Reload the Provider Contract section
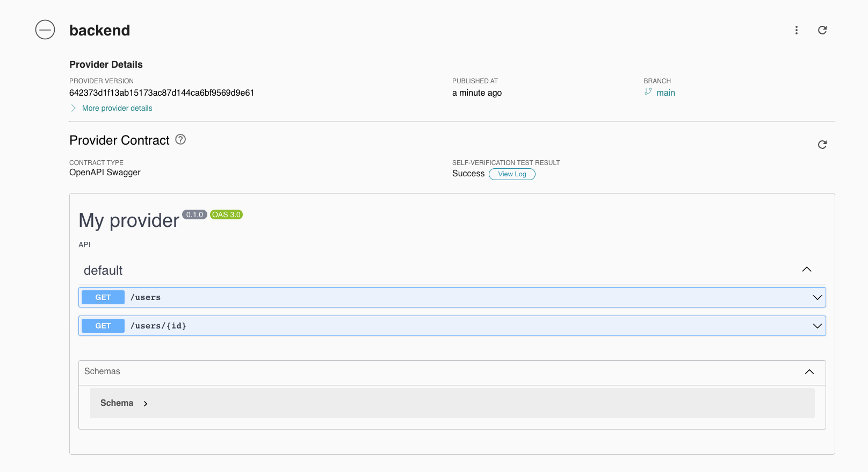The image size is (868, 472). (822, 145)
